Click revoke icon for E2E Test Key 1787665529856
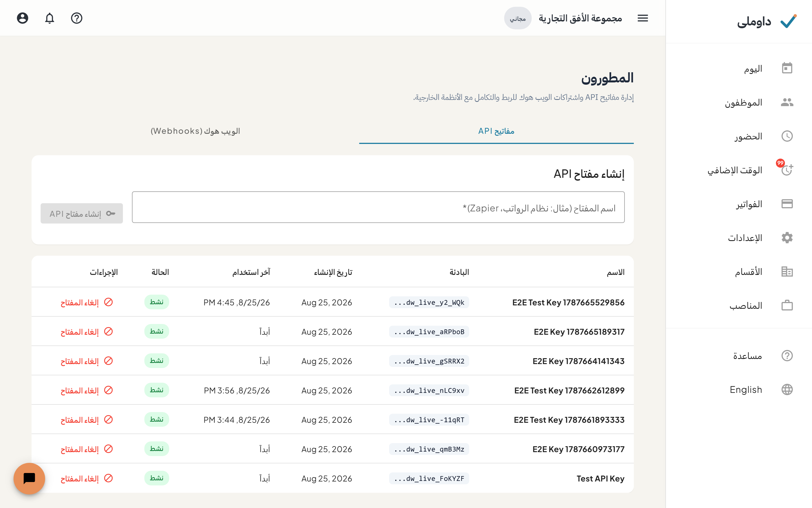 [x=108, y=302]
